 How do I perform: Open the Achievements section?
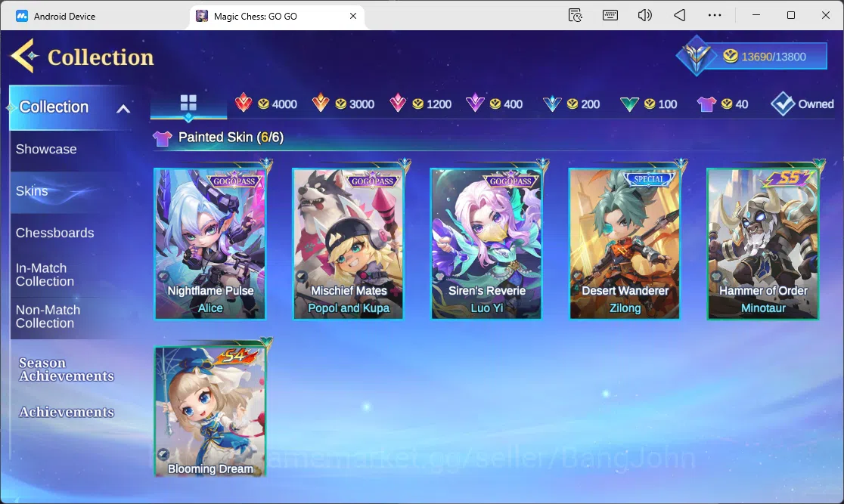(x=67, y=412)
